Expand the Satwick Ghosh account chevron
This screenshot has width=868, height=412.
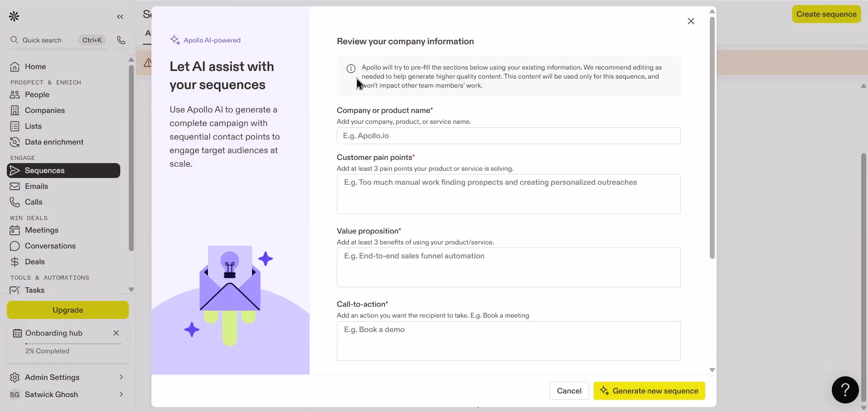pyautogui.click(x=121, y=394)
